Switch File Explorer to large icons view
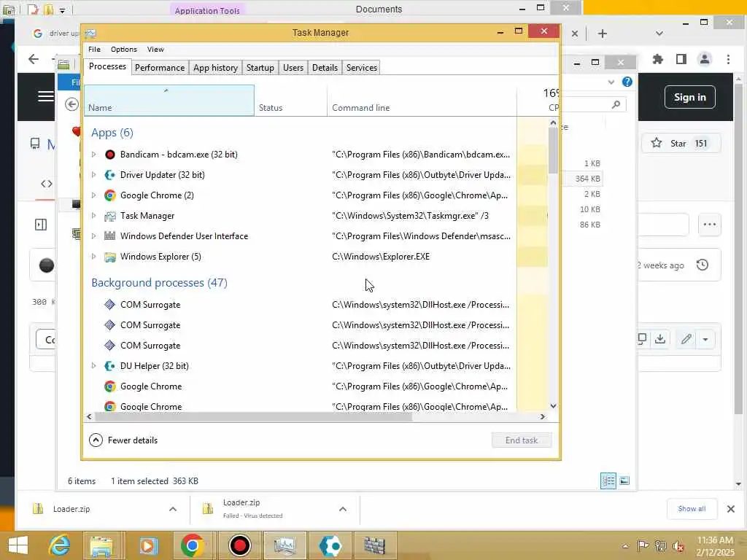The width and height of the screenshot is (747, 560). pos(624,481)
